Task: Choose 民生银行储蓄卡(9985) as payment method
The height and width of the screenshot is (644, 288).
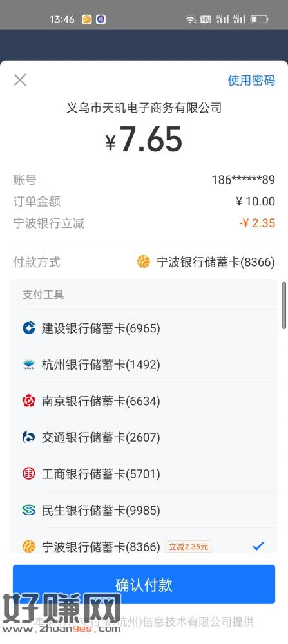Action: 144,510
